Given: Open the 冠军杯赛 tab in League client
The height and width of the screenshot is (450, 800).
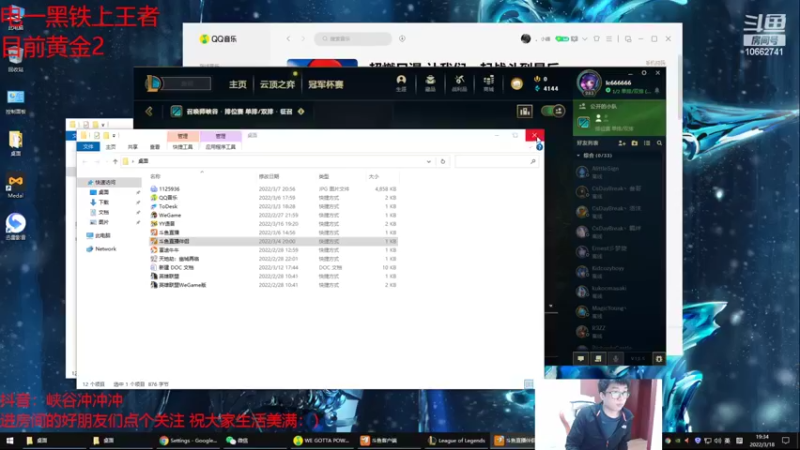Looking at the screenshot, I should pos(325,84).
